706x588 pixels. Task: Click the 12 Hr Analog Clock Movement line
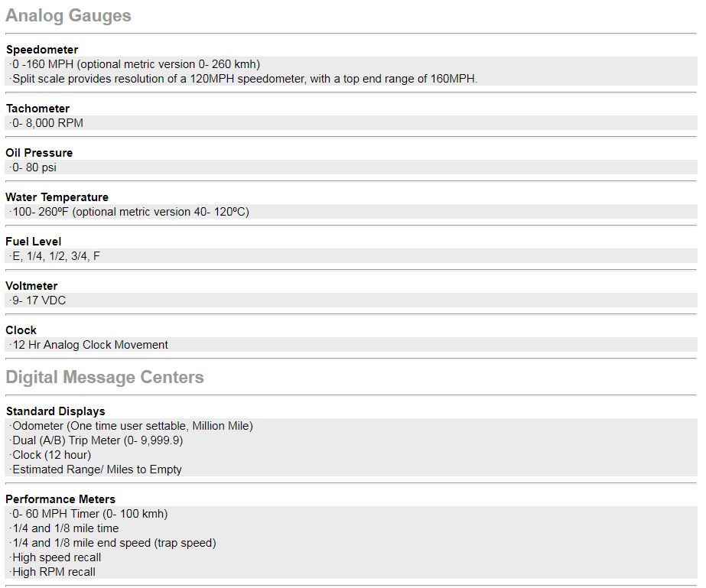[90, 345]
